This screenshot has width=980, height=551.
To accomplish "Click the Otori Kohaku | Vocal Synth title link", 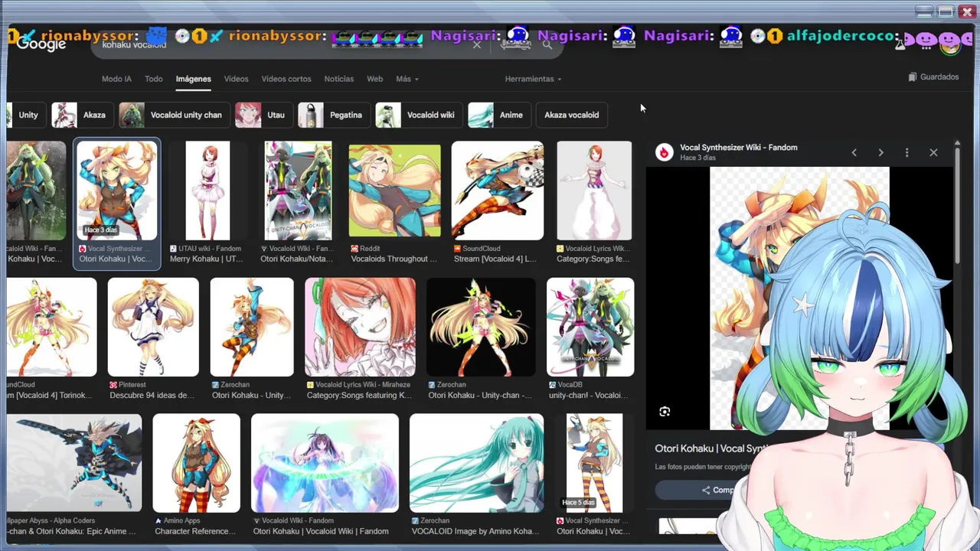I will point(712,448).
